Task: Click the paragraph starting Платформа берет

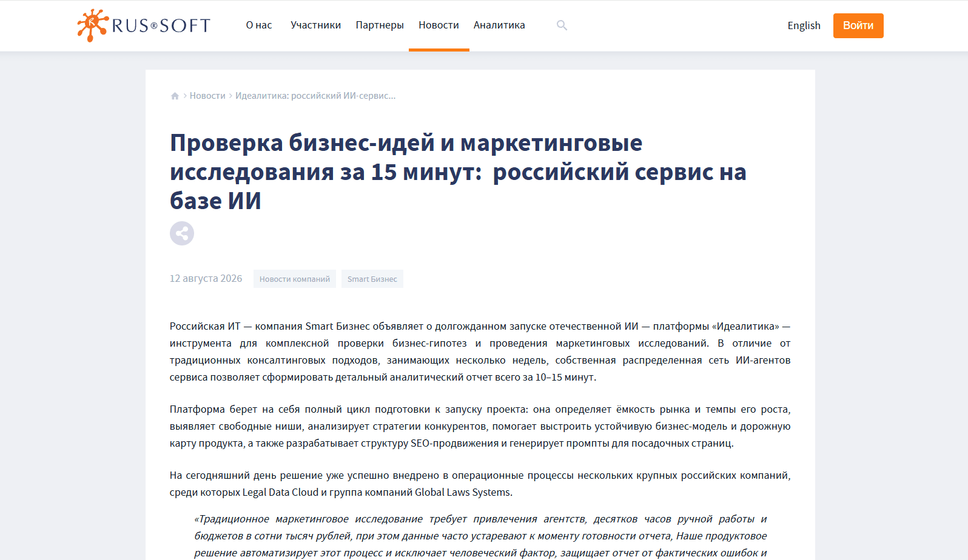Action: pyautogui.click(x=480, y=426)
